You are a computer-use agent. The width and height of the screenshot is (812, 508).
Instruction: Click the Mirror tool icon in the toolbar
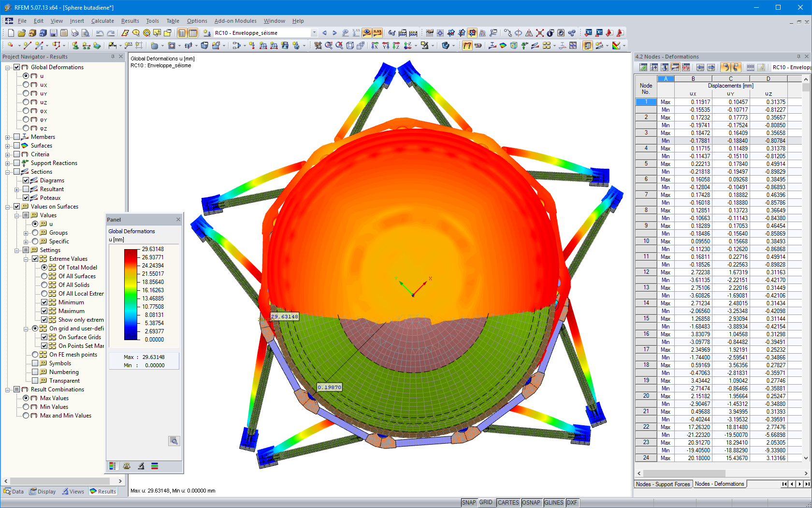[529, 33]
